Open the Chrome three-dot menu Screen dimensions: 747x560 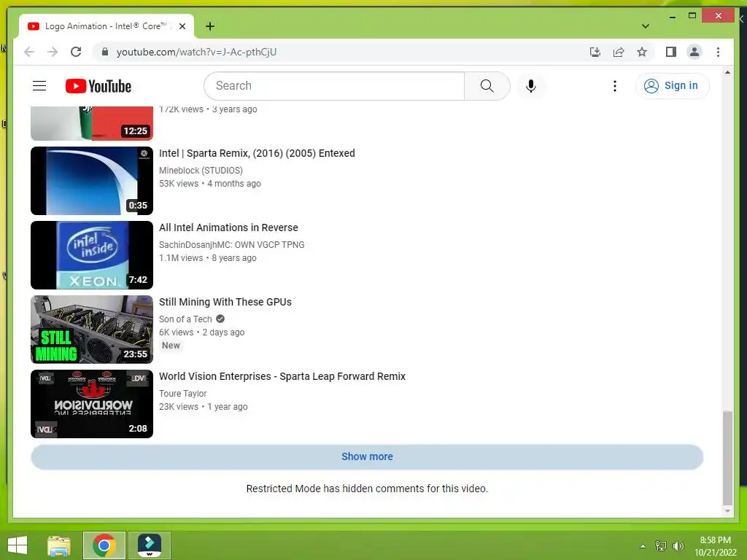(x=718, y=52)
